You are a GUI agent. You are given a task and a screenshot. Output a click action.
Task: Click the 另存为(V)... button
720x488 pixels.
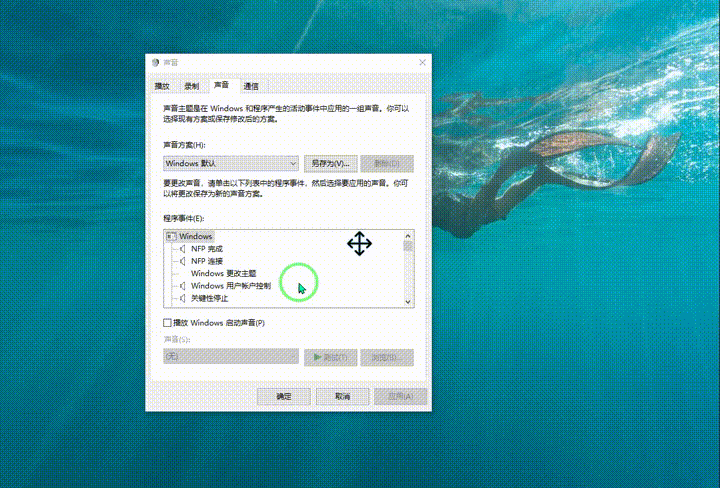pos(331,163)
